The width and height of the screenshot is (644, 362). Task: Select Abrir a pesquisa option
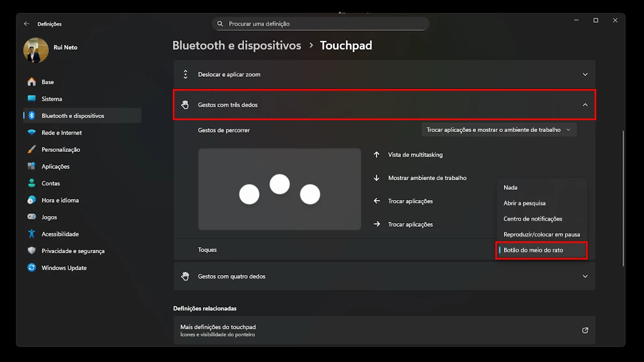click(524, 203)
